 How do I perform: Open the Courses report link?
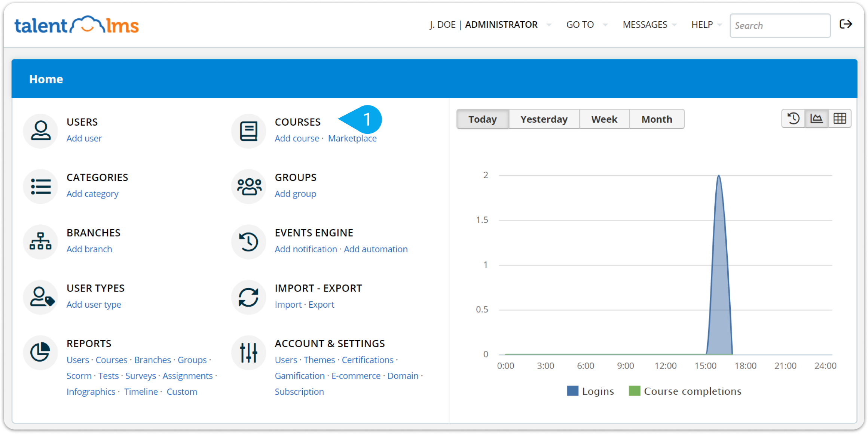pyautogui.click(x=111, y=360)
